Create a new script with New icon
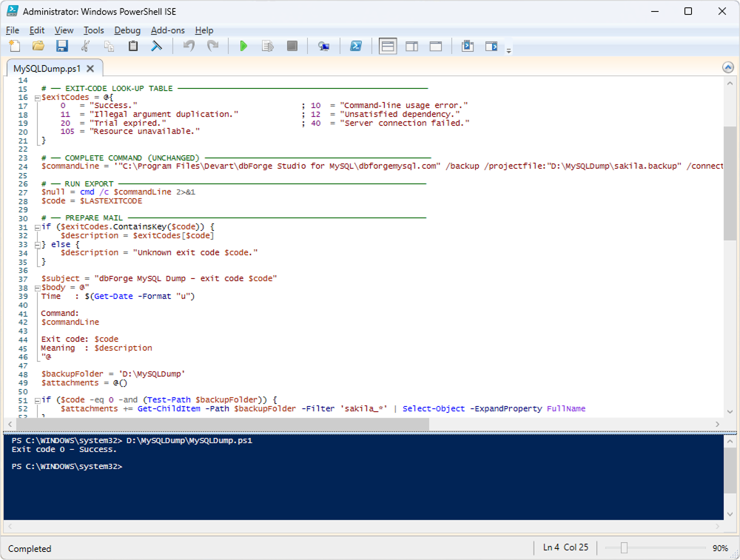Image resolution: width=740 pixels, height=560 pixels. point(15,46)
